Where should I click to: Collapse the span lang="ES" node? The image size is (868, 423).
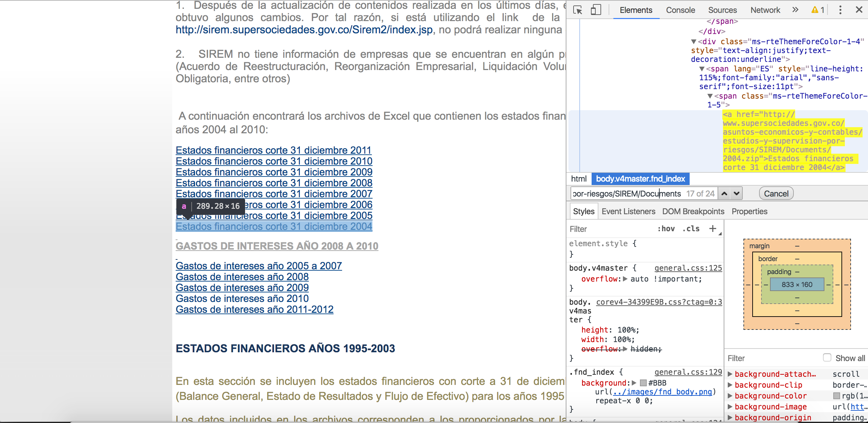tap(702, 69)
